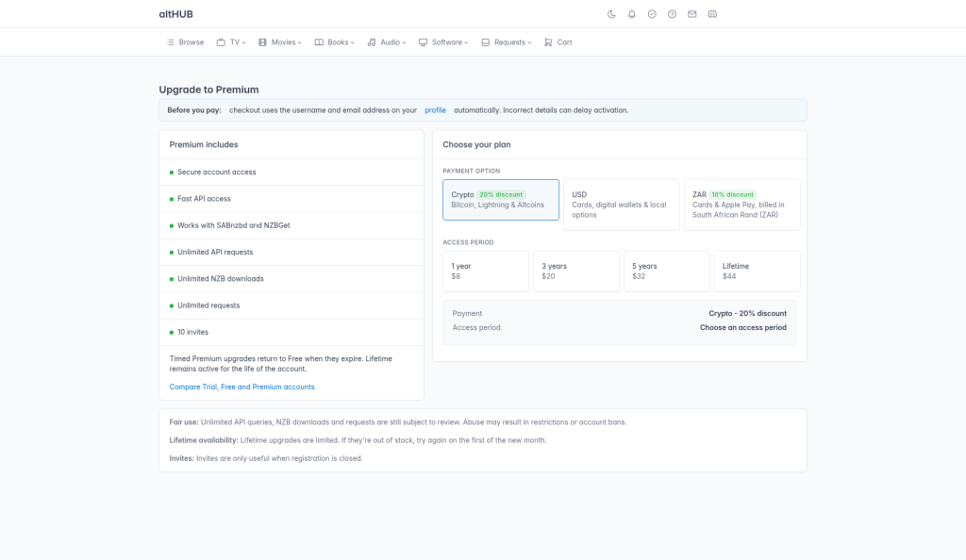
Task: Open messages via the envelope icon
Action: click(x=692, y=14)
